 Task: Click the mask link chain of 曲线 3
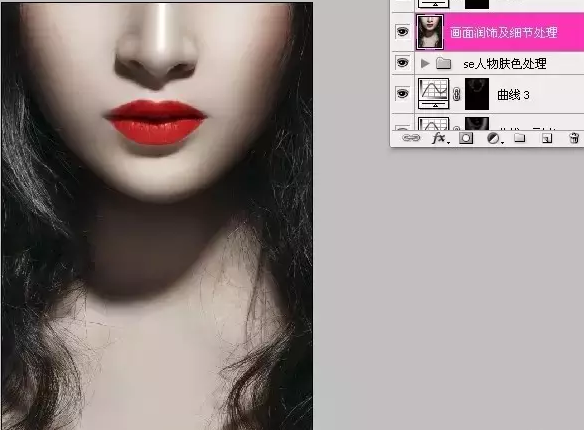pyautogui.click(x=457, y=94)
